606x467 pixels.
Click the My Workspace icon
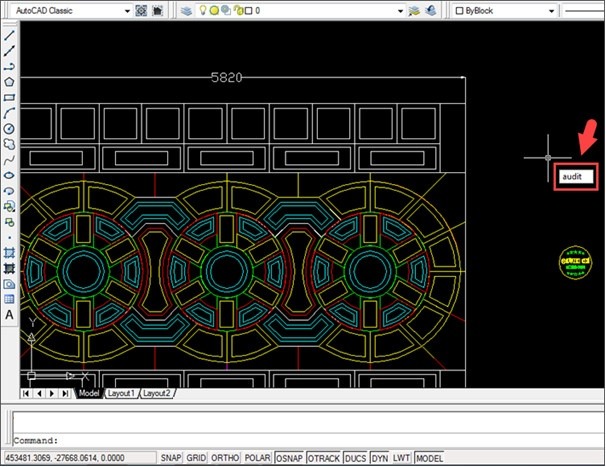[157, 10]
